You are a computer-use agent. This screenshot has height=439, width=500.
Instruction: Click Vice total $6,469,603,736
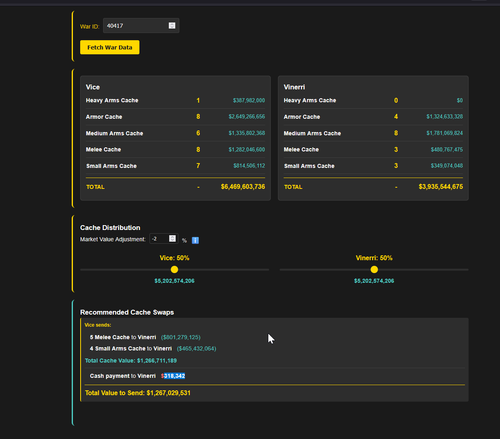coord(243,187)
